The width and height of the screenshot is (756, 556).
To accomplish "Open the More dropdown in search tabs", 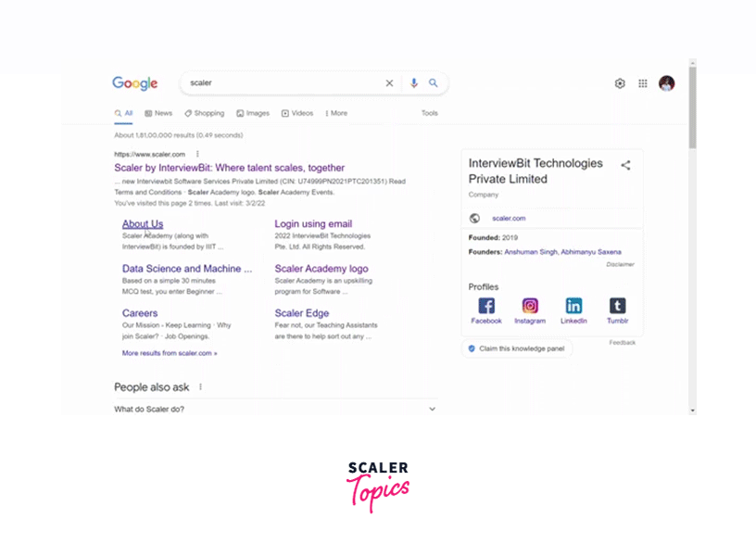I will tap(336, 113).
